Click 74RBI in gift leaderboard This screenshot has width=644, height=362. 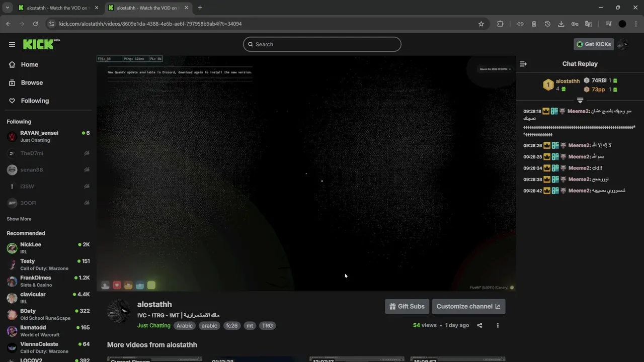599,80
